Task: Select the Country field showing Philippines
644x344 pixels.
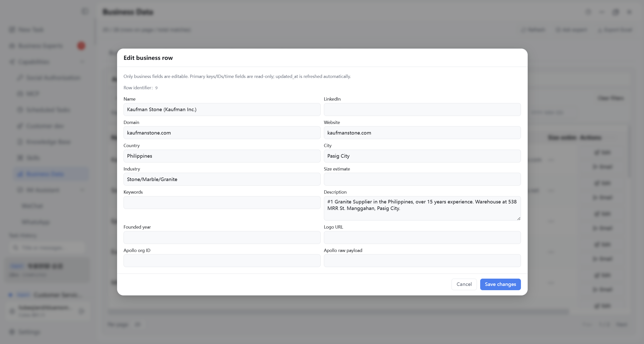Action: point(222,156)
